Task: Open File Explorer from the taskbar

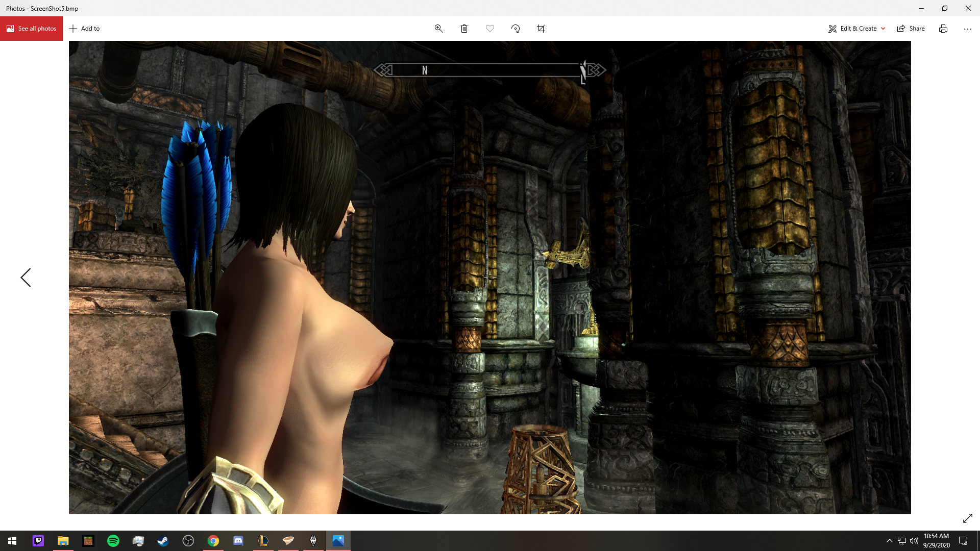Action: [63, 541]
